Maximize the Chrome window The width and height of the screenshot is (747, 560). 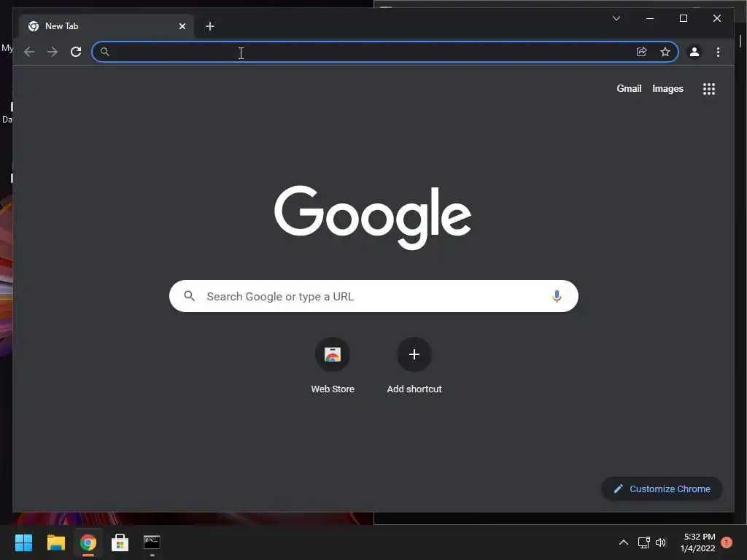(683, 18)
